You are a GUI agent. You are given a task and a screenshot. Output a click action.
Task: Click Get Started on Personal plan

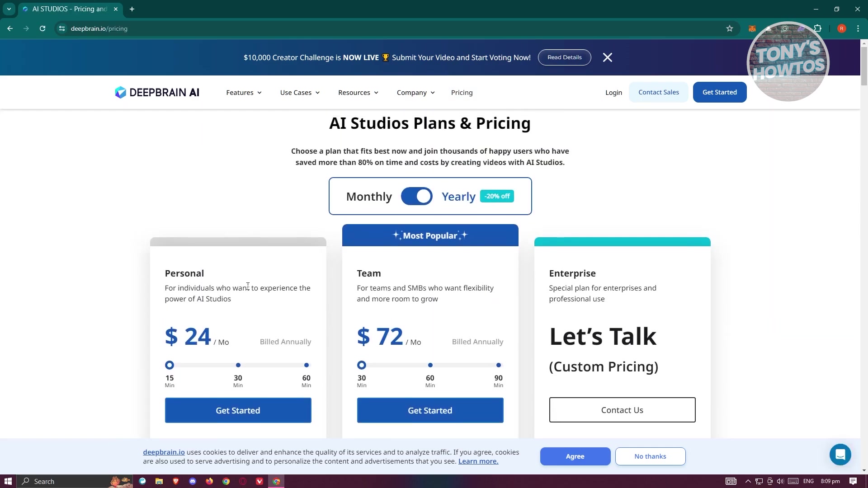[x=238, y=410]
